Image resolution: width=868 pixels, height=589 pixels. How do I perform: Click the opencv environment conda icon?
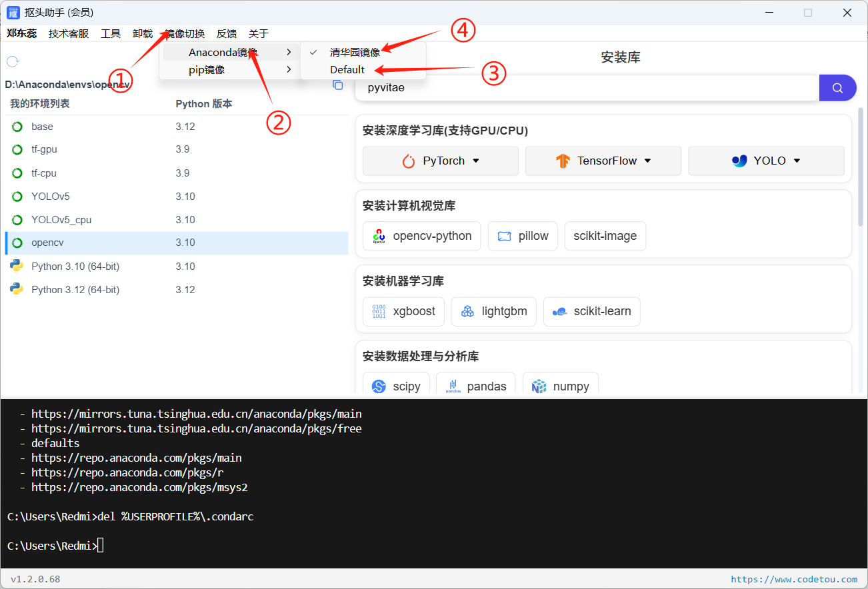[17, 243]
